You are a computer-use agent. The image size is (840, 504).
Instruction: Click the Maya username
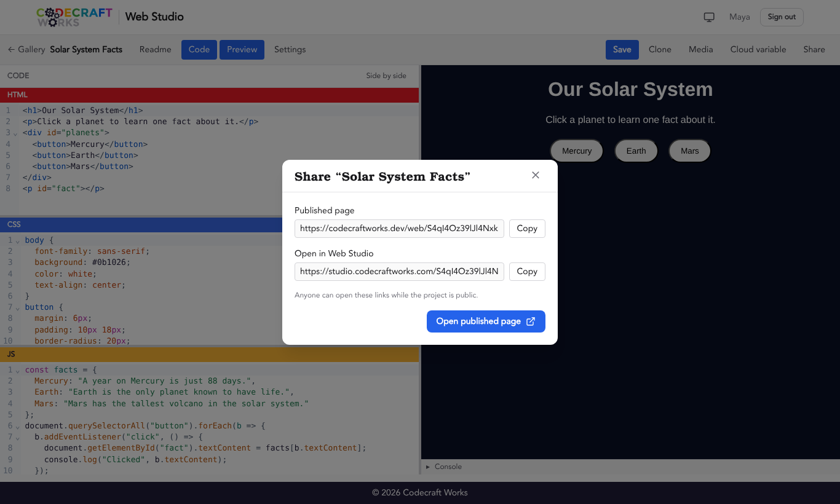(740, 17)
